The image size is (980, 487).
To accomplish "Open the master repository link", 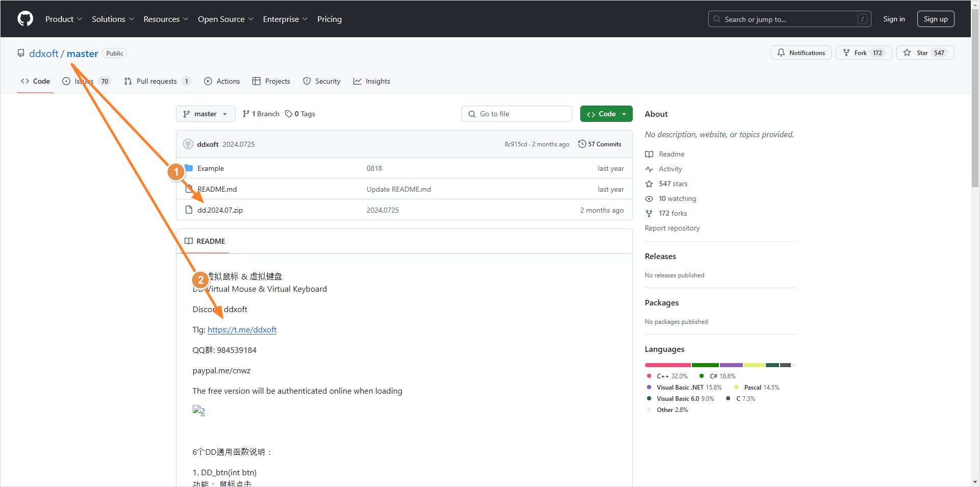I will 82,54.
